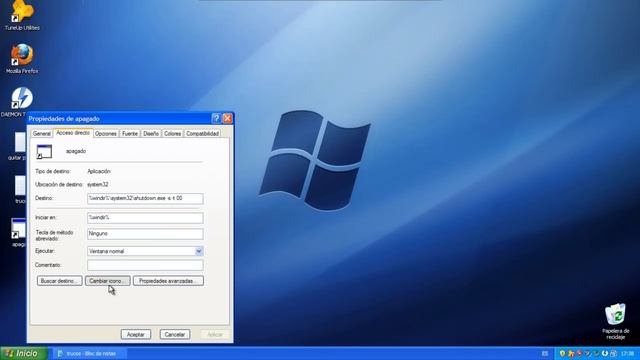Select the Acceso directo tab
Image resolution: width=640 pixels, height=360 pixels.
pos(73,133)
